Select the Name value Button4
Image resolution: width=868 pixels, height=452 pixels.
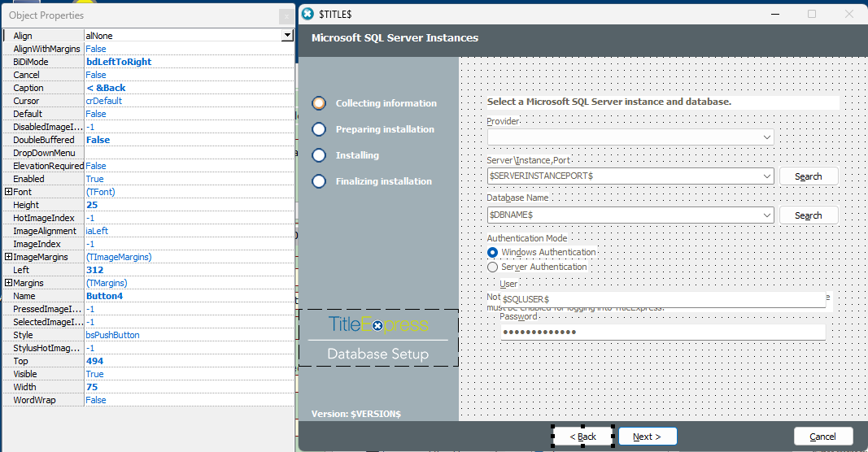tap(104, 295)
